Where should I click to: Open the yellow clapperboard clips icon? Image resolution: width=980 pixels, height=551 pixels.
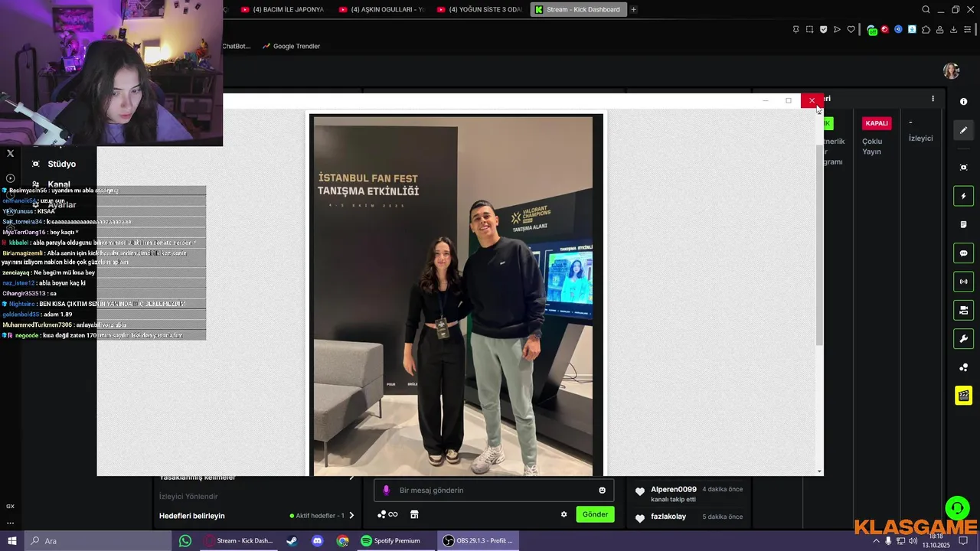(x=963, y=396)
